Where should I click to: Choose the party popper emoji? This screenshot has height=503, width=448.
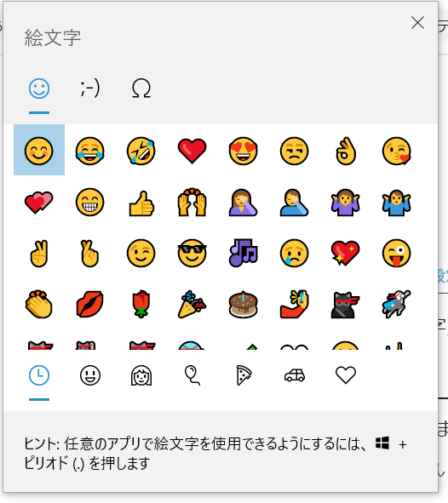tap(192, 304)
